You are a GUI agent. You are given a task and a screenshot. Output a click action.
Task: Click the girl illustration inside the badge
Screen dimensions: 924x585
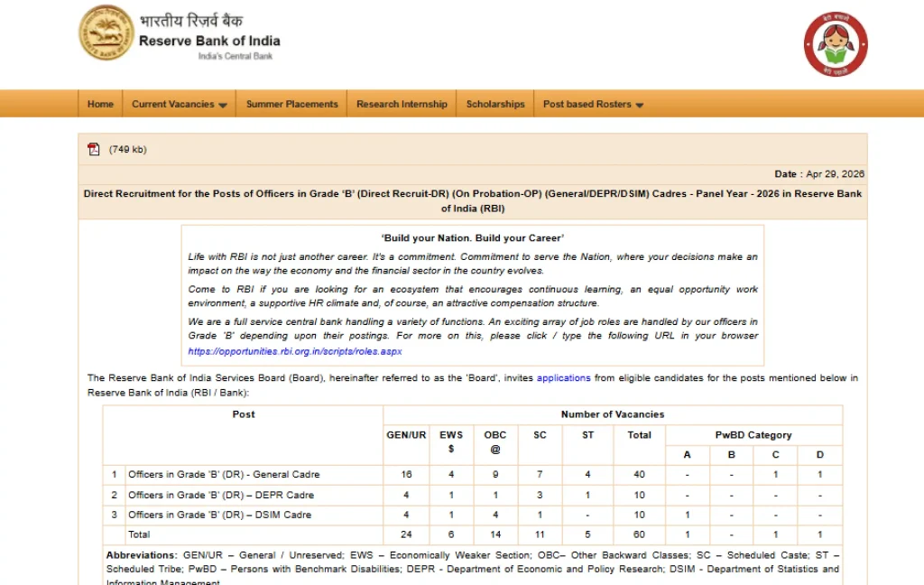(x=833, y=43)
